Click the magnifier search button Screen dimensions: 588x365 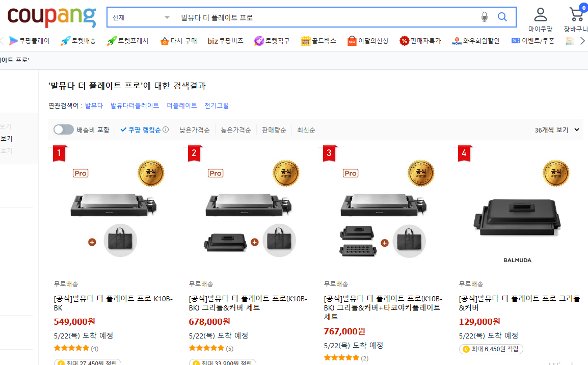[502, 17]
